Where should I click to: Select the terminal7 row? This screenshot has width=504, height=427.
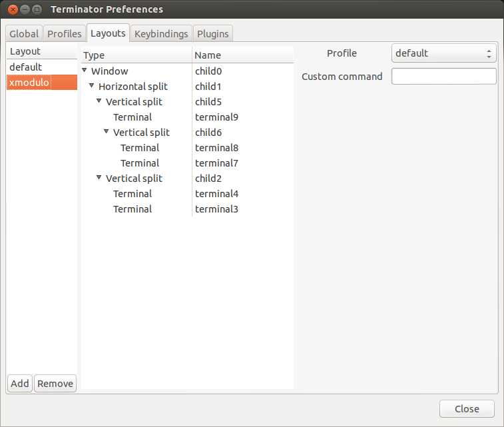click(187, 163)
